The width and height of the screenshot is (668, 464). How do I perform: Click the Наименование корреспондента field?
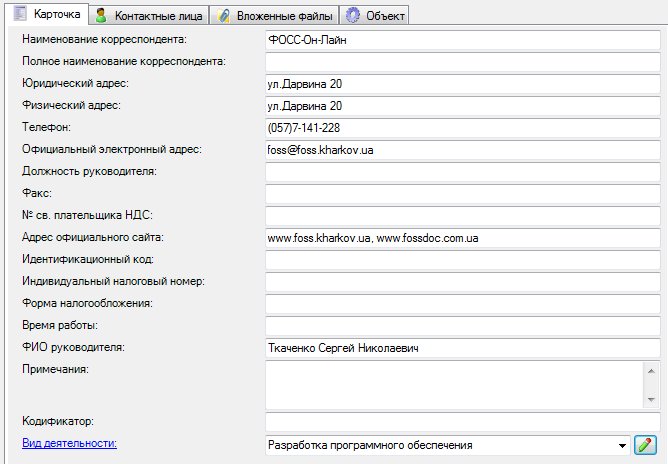(x=462, y=40)
